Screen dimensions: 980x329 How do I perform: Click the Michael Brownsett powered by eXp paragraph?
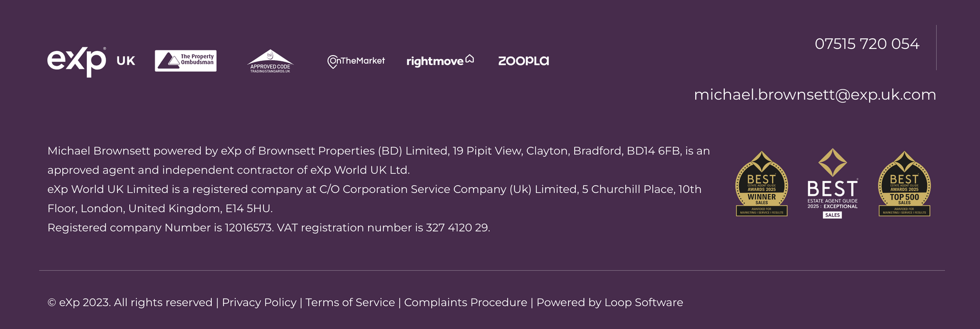tap(379, 160)
